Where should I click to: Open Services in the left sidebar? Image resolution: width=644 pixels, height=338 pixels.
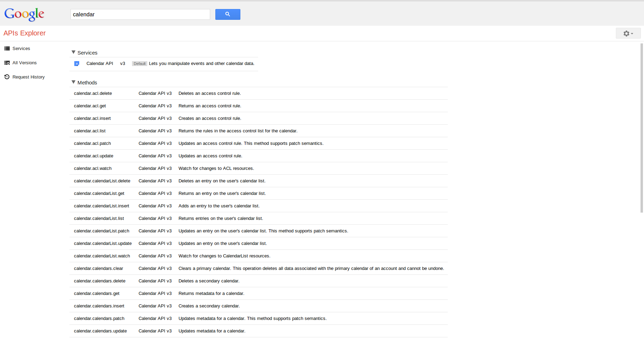pos(21,49)
